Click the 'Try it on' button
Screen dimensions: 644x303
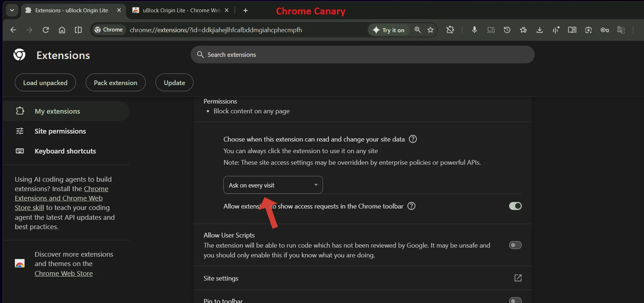[x=389, y=30]
